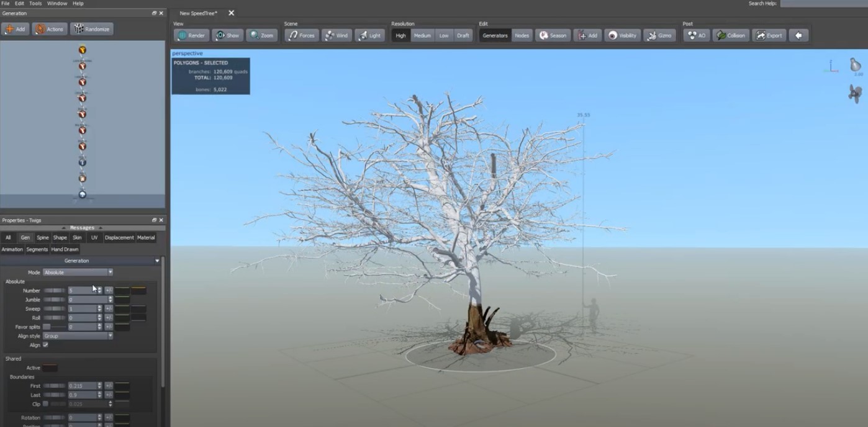The image size is (868, 427).
Task: Select the top yellow tree generator node
Action: (82, 50)
